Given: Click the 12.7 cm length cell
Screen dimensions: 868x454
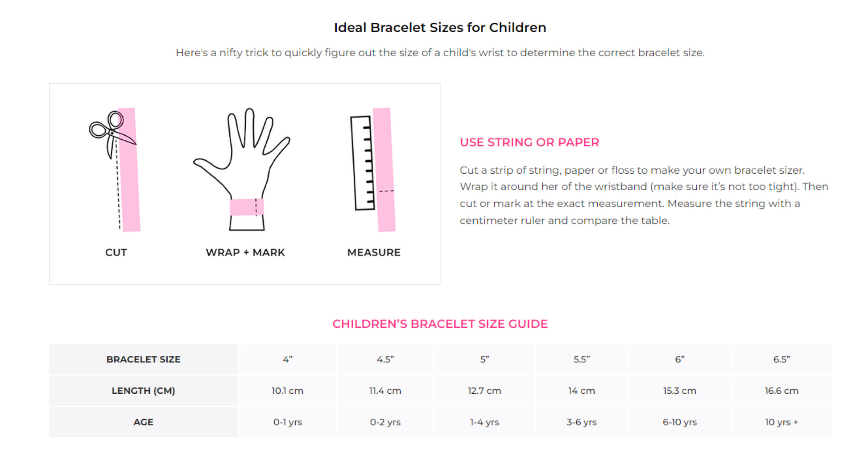Looking at the screenshot, I should [x=484, y=391].
